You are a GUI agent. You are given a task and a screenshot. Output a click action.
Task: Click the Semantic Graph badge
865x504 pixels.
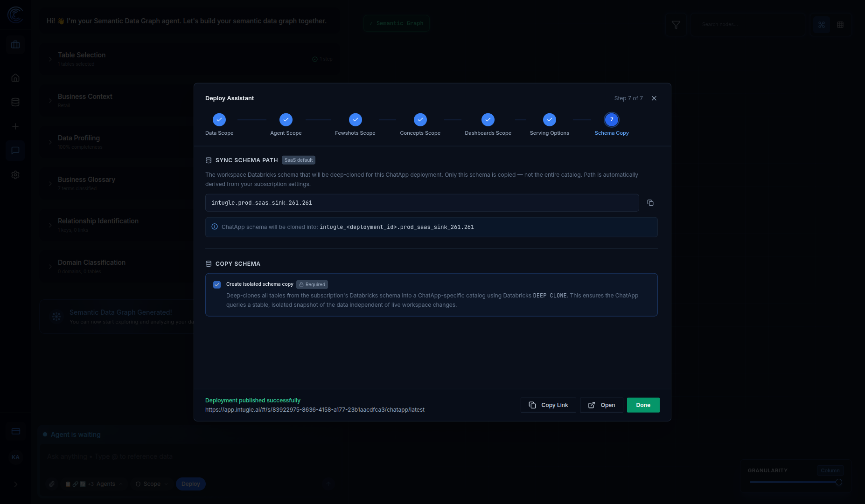[397, 23]
